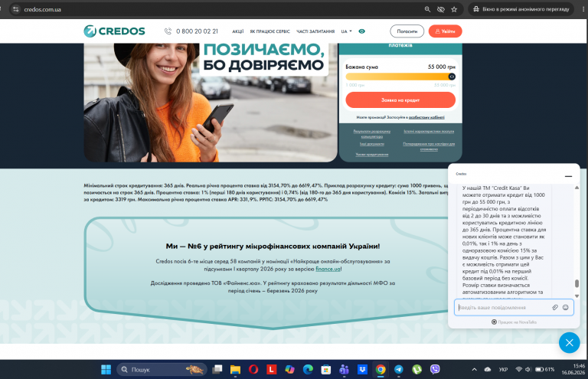Click the battery 61% indicator
This screenshot has width=588, height=379.
(544, 370)
